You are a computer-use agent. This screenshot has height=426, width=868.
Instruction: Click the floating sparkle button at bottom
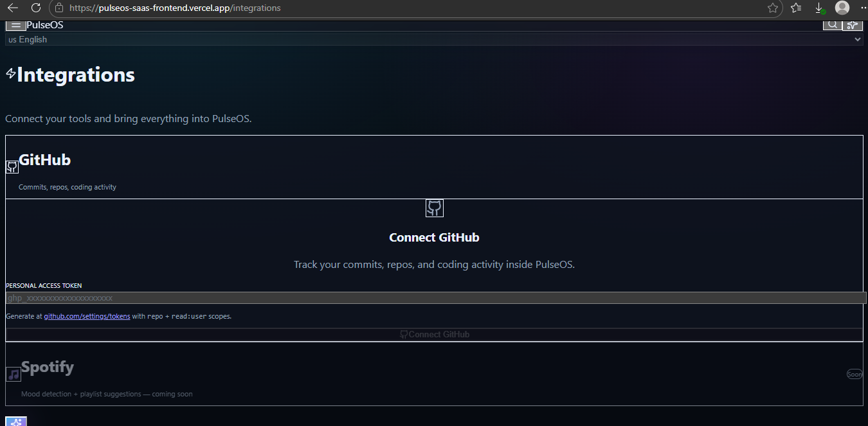[16, 422]
